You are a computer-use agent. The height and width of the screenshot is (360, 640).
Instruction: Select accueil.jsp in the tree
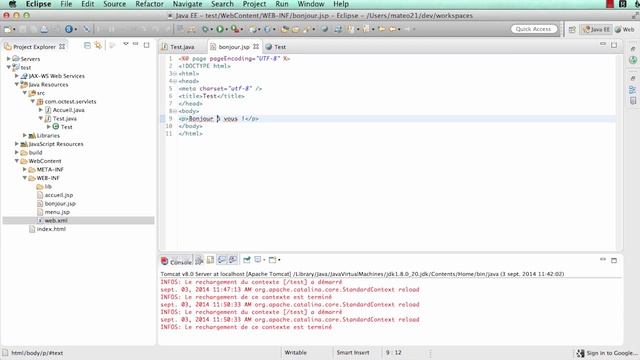click(x=59, y=195)
